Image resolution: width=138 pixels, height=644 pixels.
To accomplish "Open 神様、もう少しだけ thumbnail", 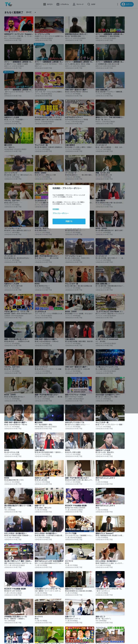I will coord(110,163).
